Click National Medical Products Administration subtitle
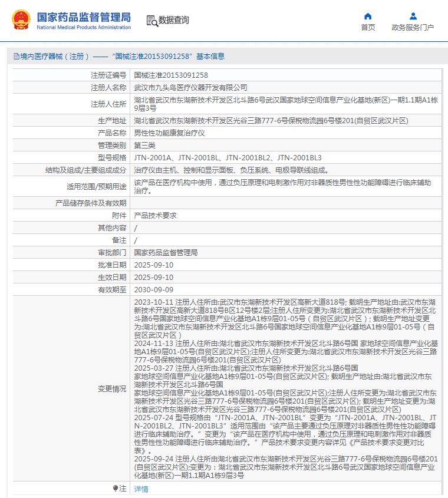The height and width of the screenshot is (498, 448). 84,27
